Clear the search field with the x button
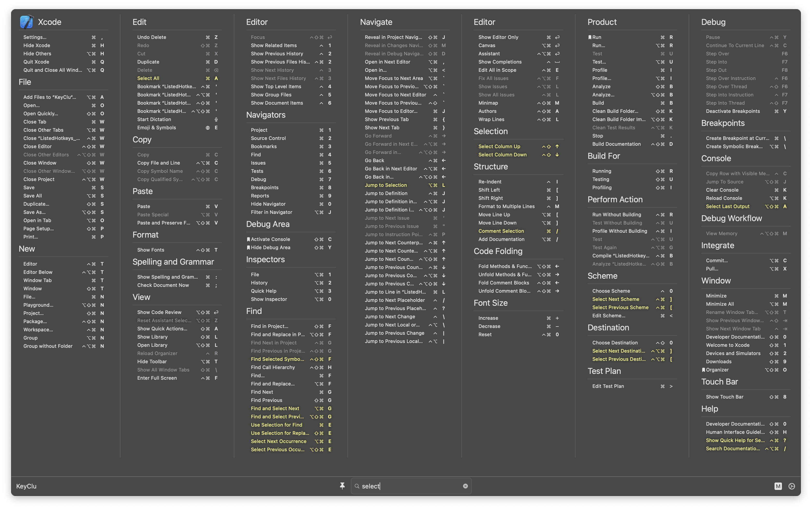Viewport: 812px width, 509px height. click(x=465, y=486)
